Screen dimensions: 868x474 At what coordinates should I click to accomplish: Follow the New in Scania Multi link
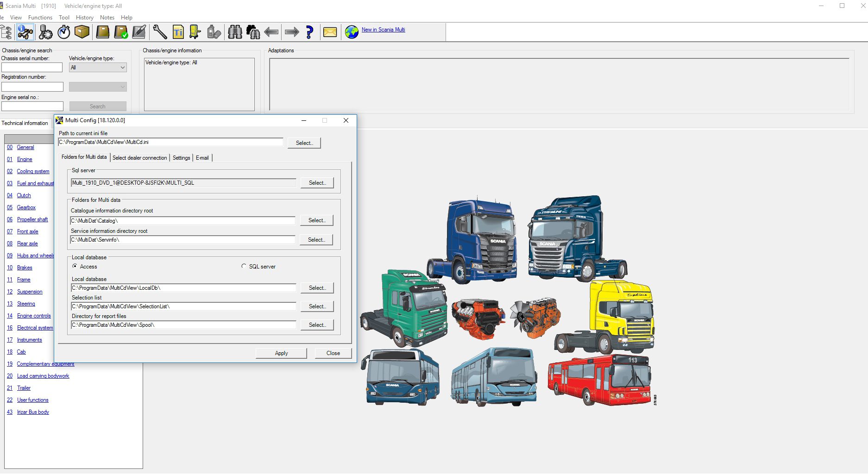click(384, 30)
